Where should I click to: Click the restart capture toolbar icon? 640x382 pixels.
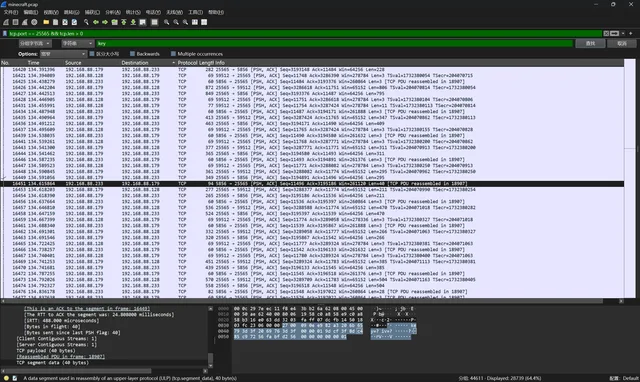point(25,22)
